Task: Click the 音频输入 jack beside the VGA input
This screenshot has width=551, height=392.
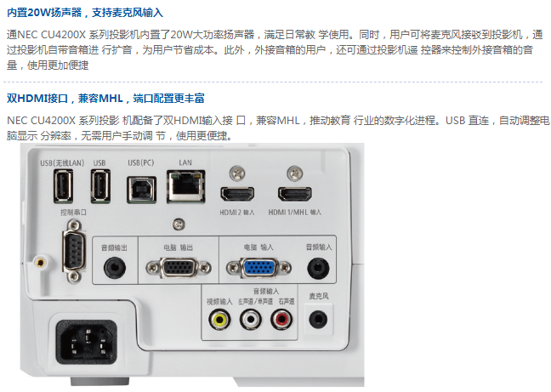Action: (x=318, y=269)
